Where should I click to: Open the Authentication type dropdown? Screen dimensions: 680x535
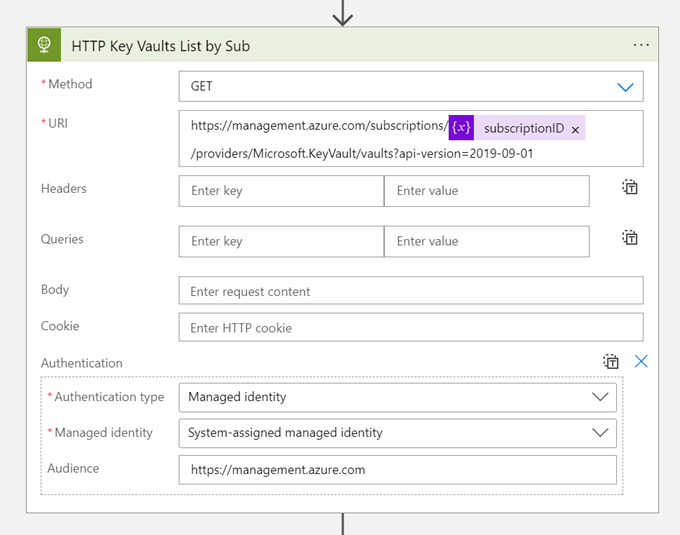pyautogui.click(x=397, y=397)
